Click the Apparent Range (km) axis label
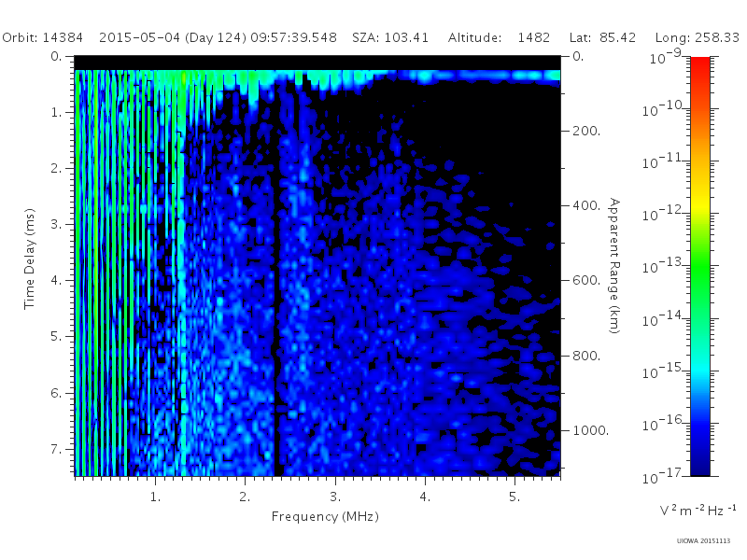 point(614,266)
